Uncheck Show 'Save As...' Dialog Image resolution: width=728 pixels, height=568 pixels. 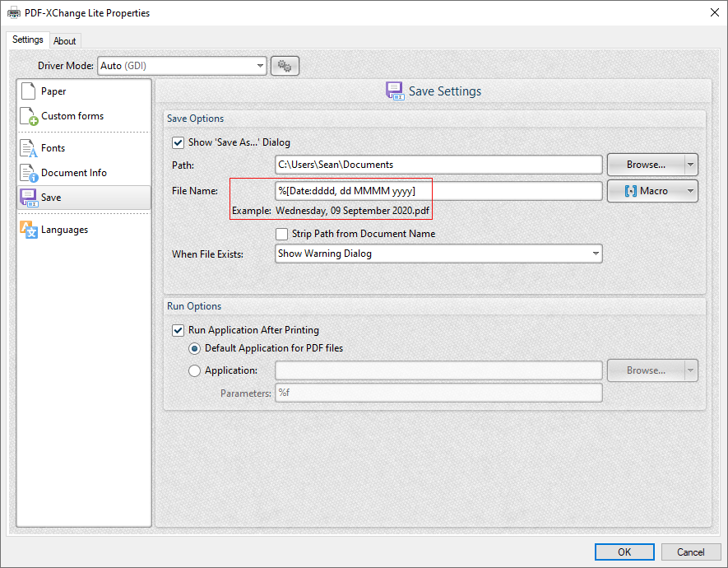179,142
